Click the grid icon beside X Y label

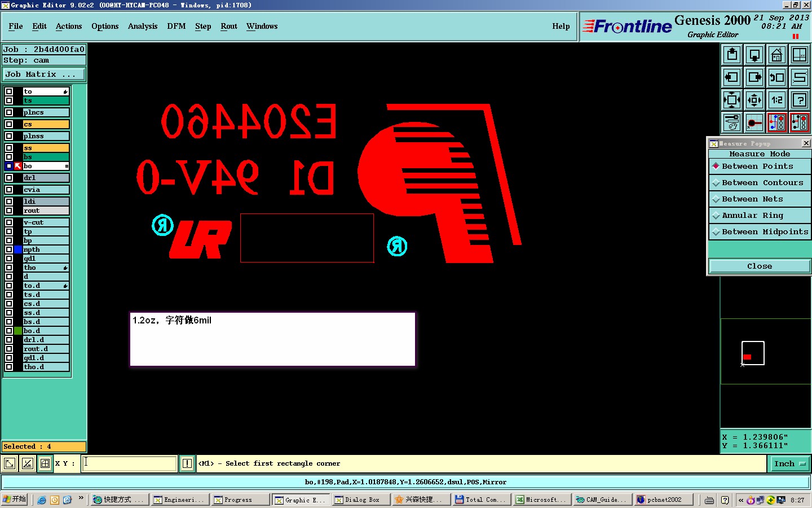pyautogui.click(x=45, y=463)
